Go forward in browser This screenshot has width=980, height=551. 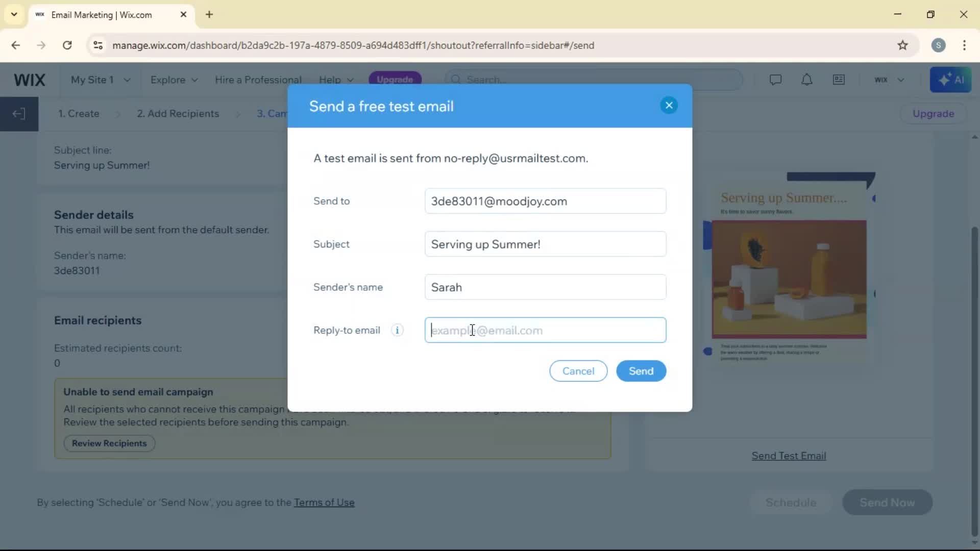point(41,45)
